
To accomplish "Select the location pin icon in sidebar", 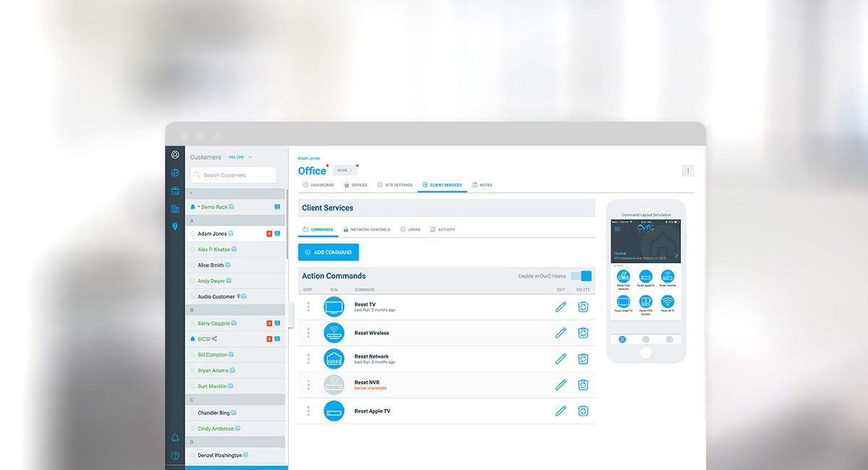I will 174,225.
